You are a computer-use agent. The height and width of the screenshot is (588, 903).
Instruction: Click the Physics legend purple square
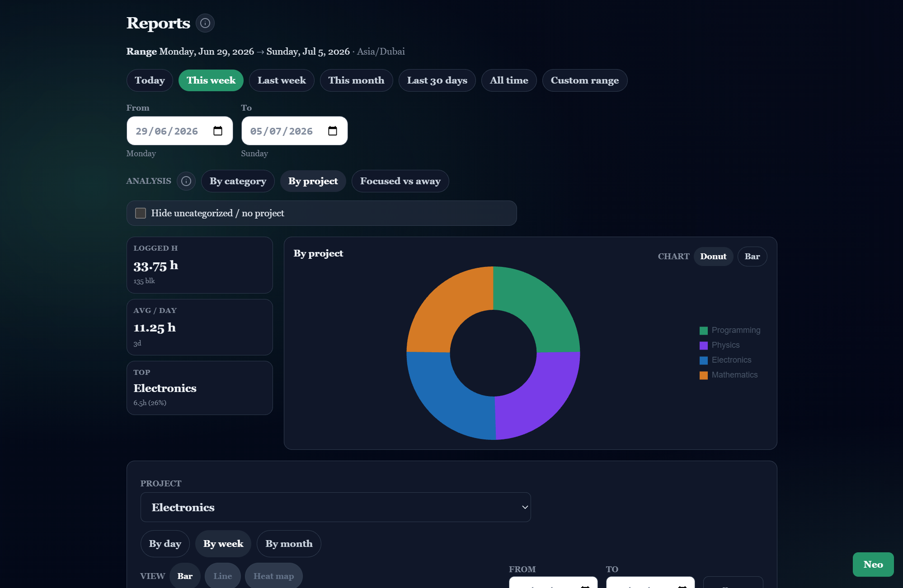(x=704, y=345)
